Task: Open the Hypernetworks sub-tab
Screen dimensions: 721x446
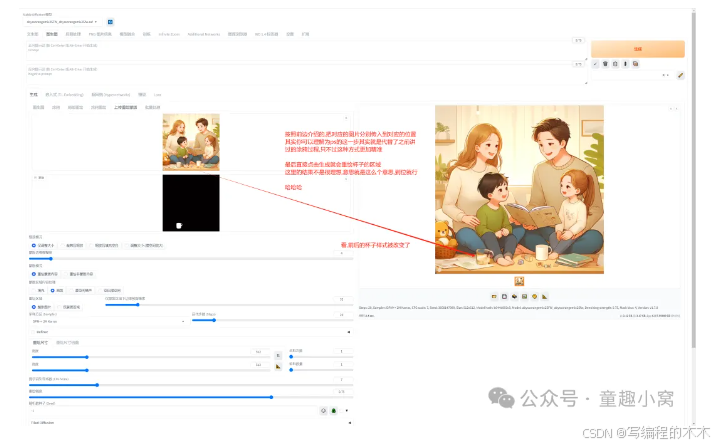Action: coord(110,95)
